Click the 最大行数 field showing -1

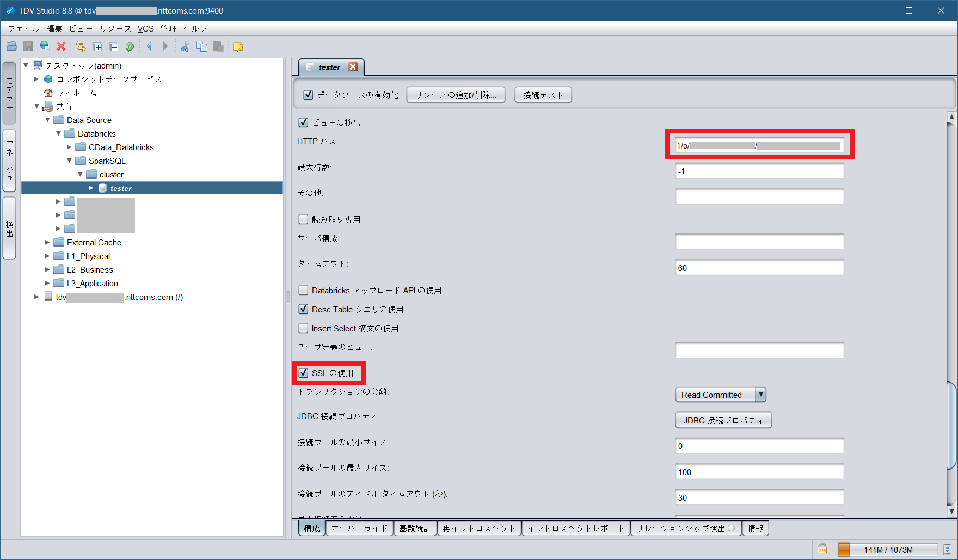click(x=759, y=171)
